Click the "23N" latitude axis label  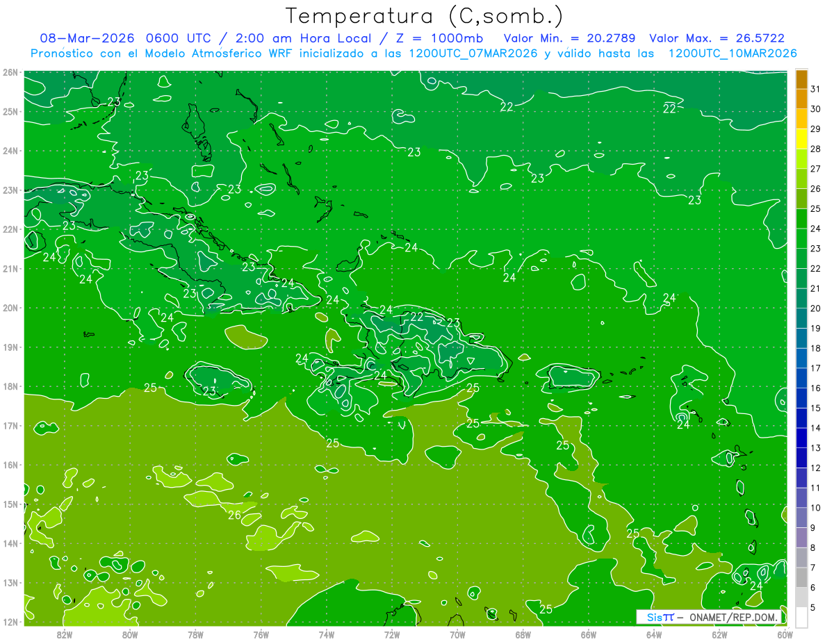pos(10,190)
